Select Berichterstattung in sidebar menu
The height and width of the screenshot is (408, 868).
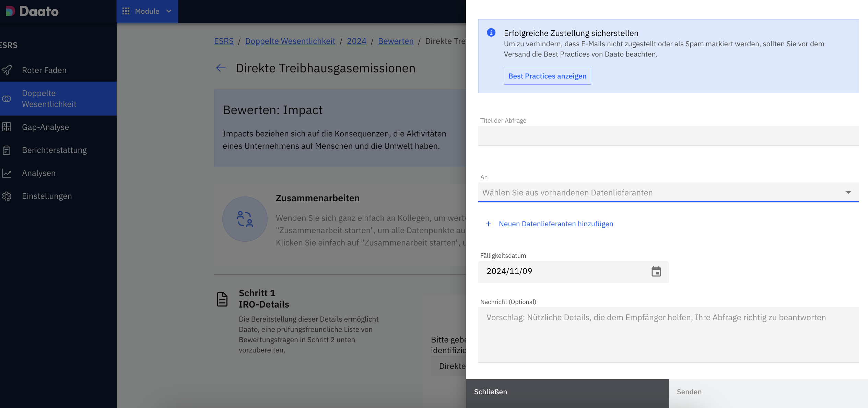[54, 150]
